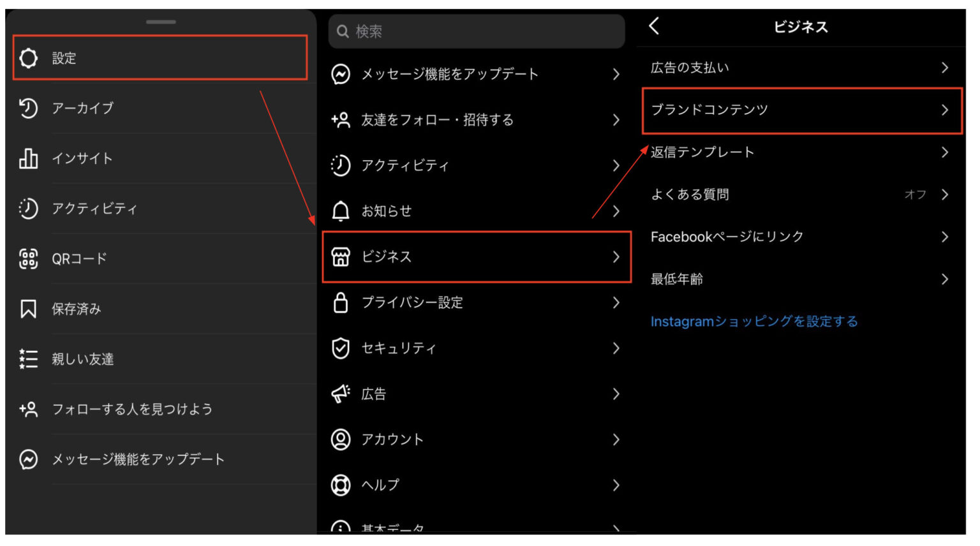Viewport: 980px width, 546px height.
Task: Click the ads megaphone icon
Action: (x=341, y=394)
